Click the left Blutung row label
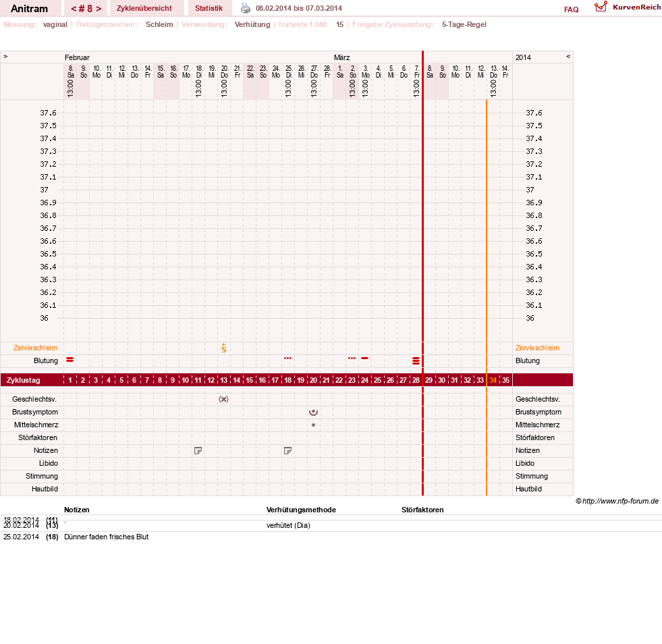This screenshot has width=662, height=644. 46,360
